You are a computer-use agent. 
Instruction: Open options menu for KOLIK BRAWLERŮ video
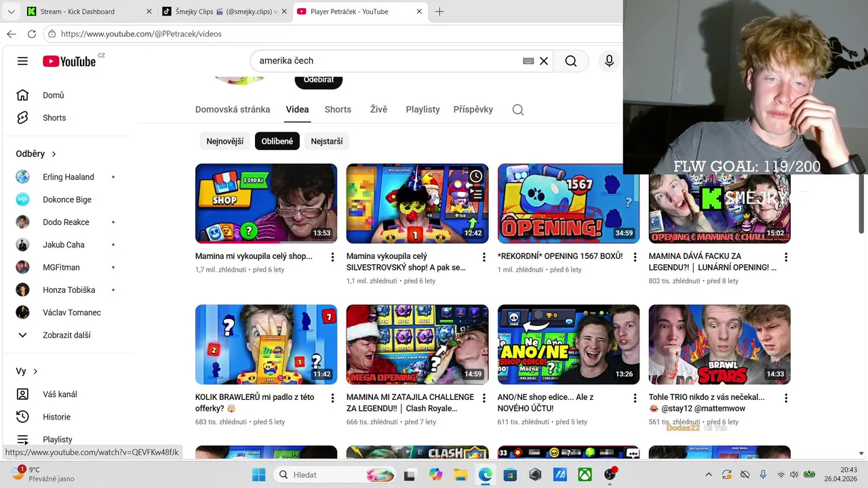[332, 398]
